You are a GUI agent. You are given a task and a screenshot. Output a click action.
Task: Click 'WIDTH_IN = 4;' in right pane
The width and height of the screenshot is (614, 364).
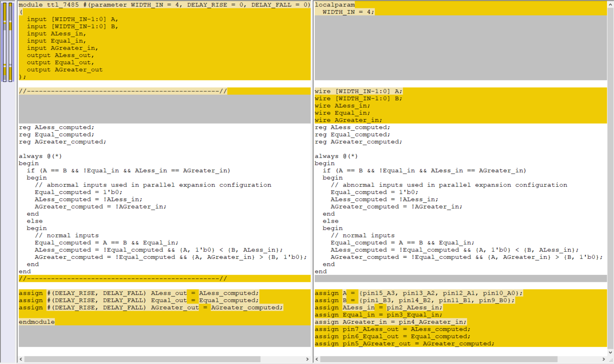pyautogui.click(x=348, y=12)
